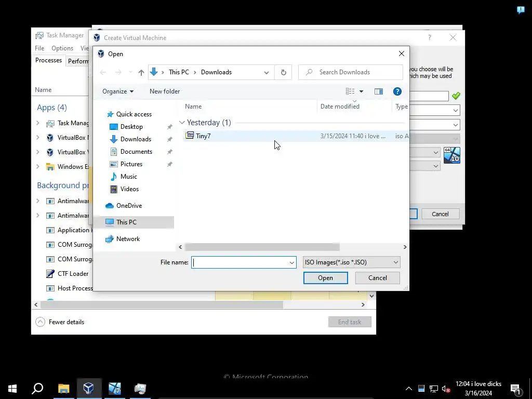
Task: Click Cancel in Create Virtual Machine window
Action: tap(440, 214)
